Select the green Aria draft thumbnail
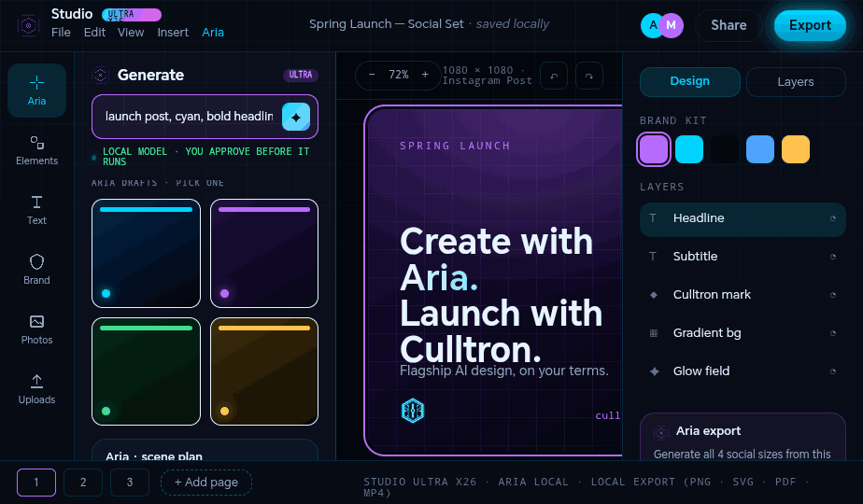 point(146,371)
